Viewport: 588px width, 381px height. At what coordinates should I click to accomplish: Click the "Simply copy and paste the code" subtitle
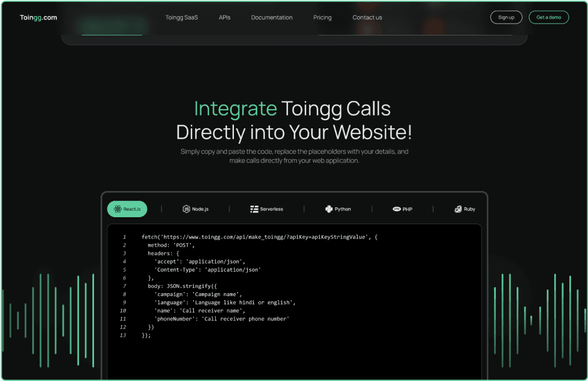pyautogui.click(x=294, y=156)
